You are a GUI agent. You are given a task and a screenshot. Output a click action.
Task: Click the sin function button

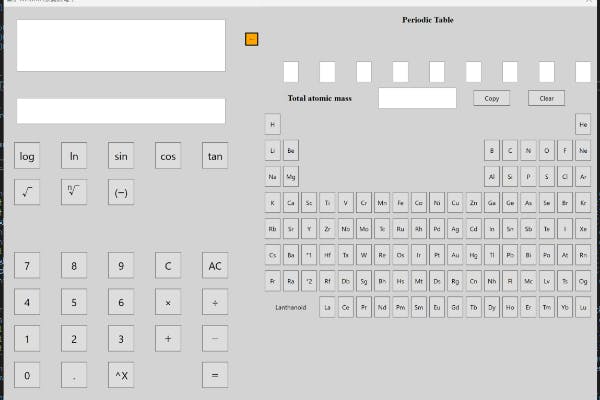pos(121,156)
